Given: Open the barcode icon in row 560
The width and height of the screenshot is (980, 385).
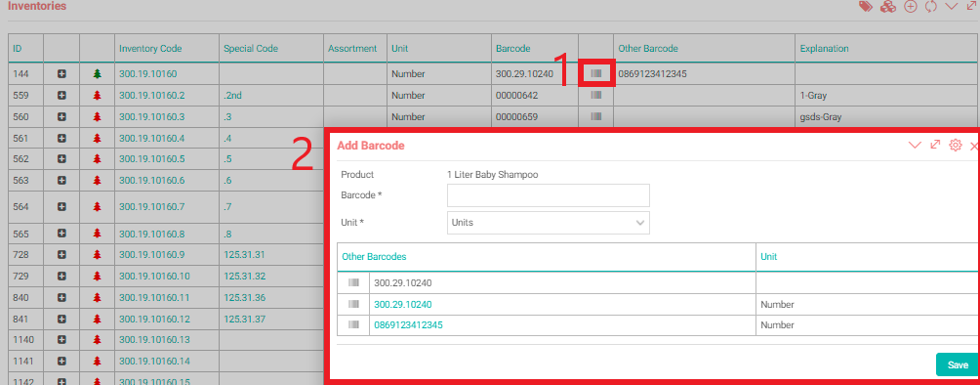Looking at the screenshot, I should pos(596,116).
